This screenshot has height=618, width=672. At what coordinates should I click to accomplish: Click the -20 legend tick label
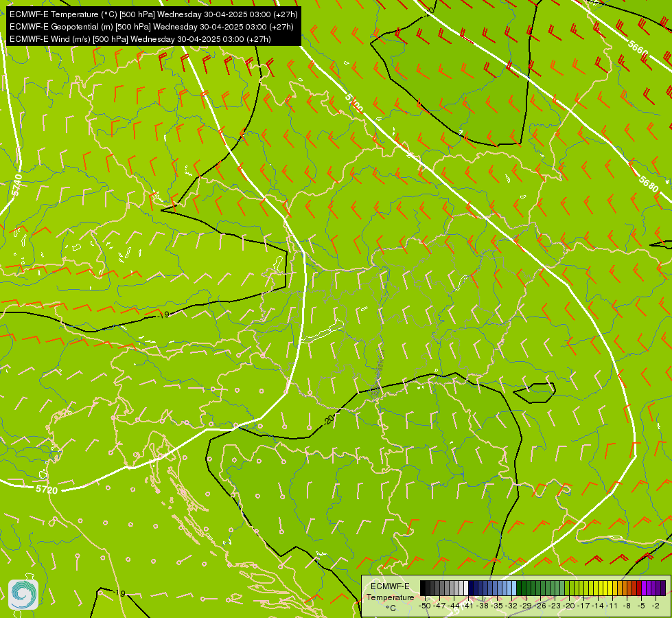click(569, 606)
